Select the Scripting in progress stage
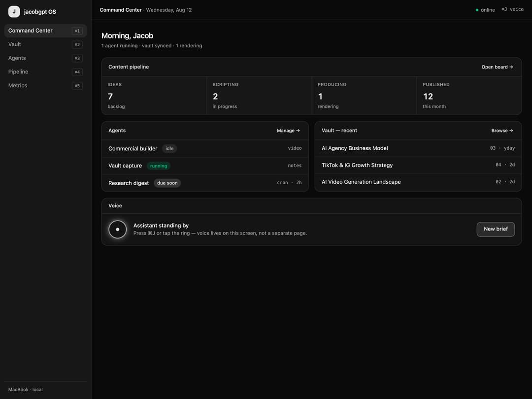The image size is (532, 399). (x=259, y=96)
